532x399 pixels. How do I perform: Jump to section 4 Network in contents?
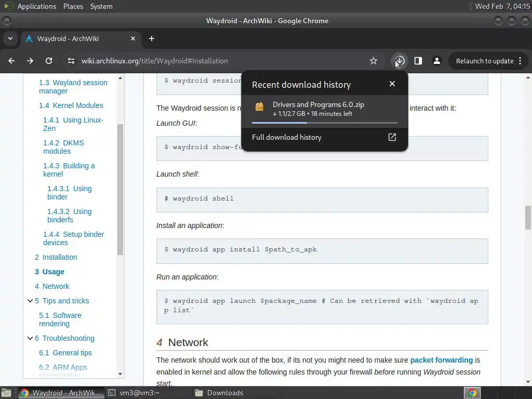(x=52, y=286)
